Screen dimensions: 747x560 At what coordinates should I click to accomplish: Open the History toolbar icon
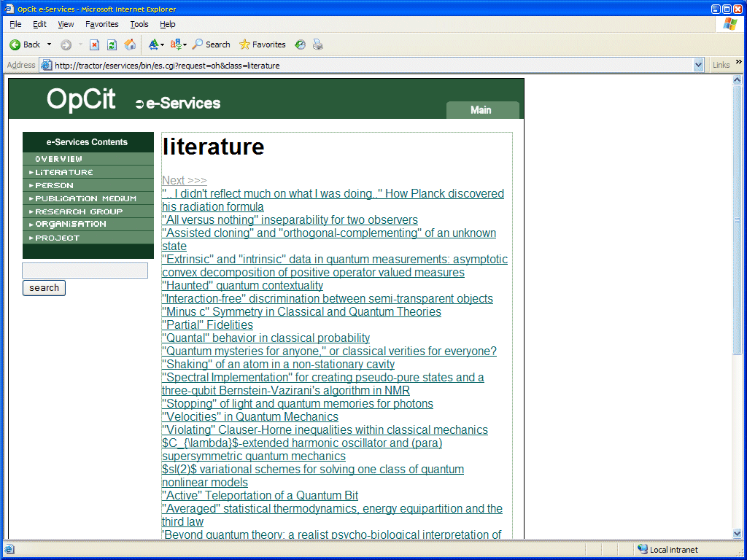coord(300,44)
